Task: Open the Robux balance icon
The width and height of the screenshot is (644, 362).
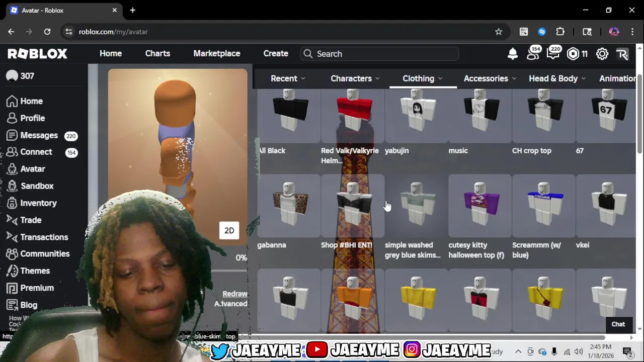Action: 573,54
